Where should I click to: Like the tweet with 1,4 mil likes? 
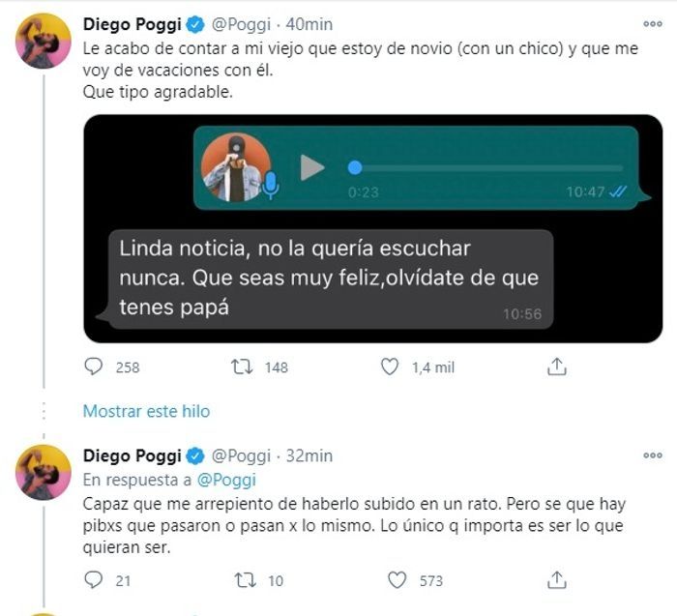tap(390, 367)
